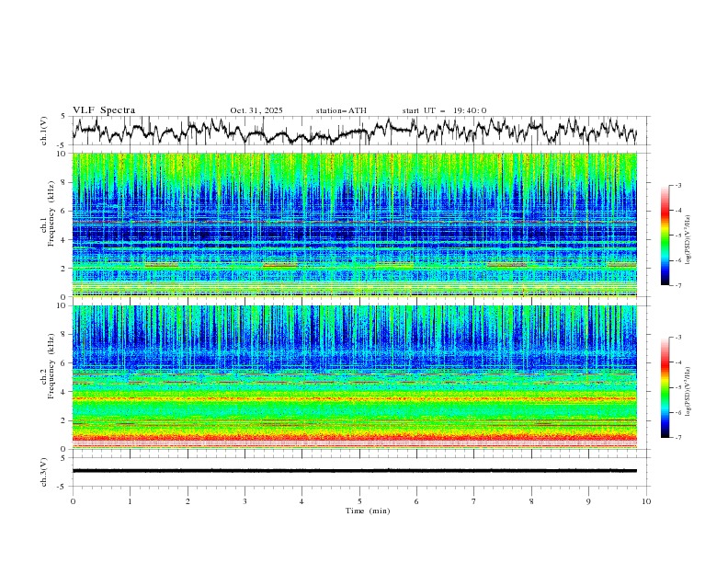Click the ch.1 spectrogram panel
Viewport: 728px width, 563px height.
pos(354,224)
